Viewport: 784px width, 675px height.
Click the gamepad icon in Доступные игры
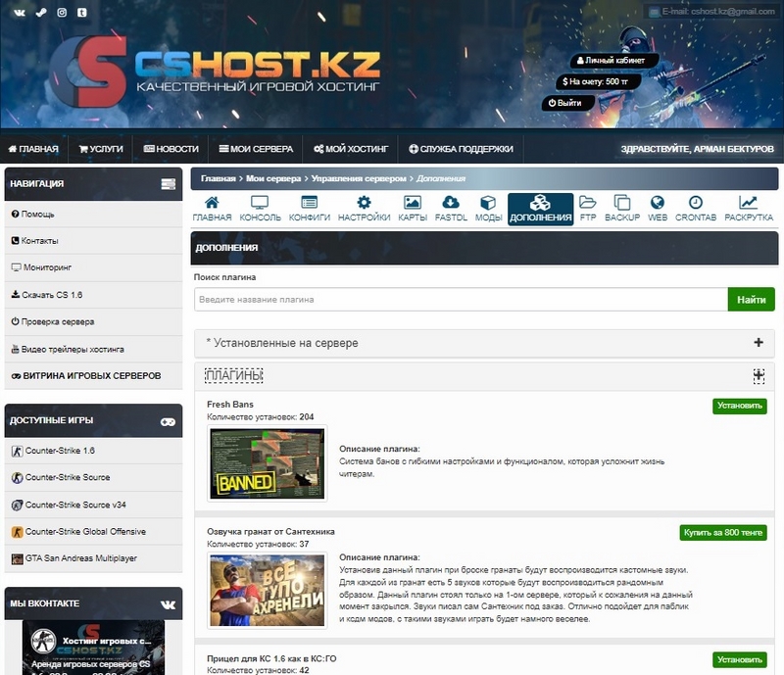(168, 421)
